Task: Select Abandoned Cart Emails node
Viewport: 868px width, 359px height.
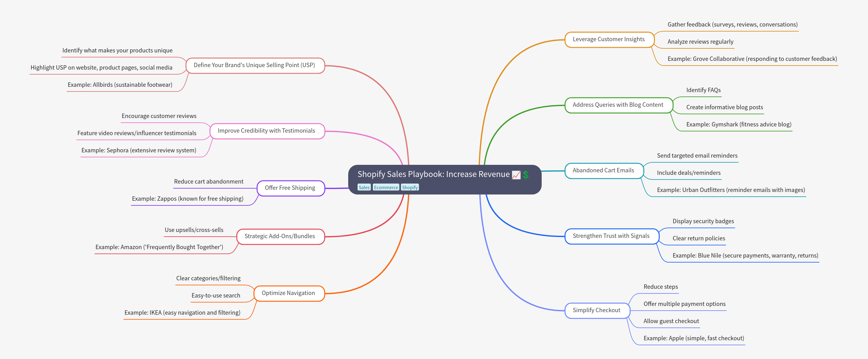Action: 604,170
